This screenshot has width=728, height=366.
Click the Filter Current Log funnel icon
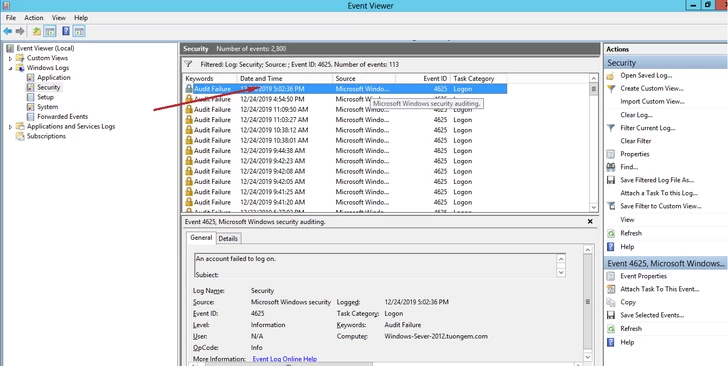pyautogui.click(x=611, y=128)
